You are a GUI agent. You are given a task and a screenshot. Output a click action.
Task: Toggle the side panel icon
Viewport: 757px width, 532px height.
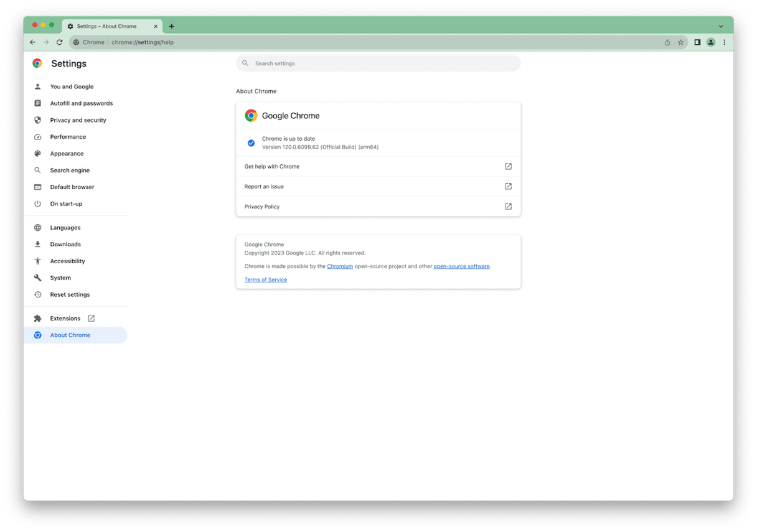pos(697,42)
